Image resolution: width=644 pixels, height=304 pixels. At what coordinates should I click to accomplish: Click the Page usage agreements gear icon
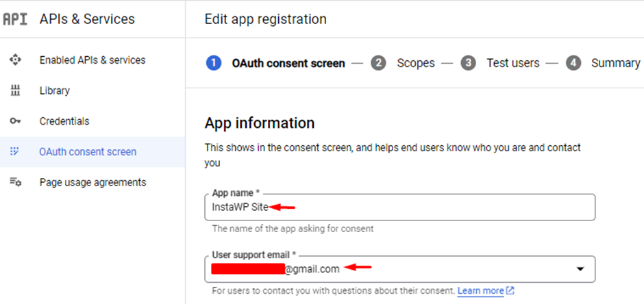[16, 181]
